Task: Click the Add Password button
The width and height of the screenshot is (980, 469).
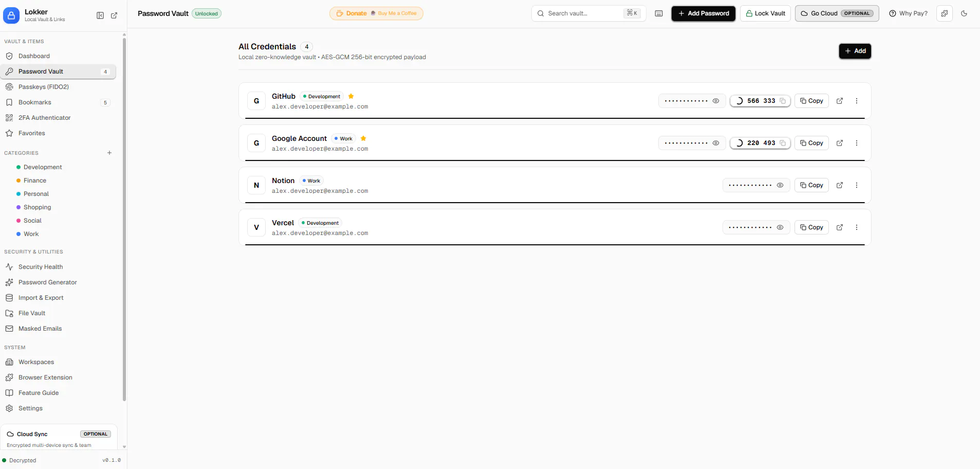Action: (704, 13)
